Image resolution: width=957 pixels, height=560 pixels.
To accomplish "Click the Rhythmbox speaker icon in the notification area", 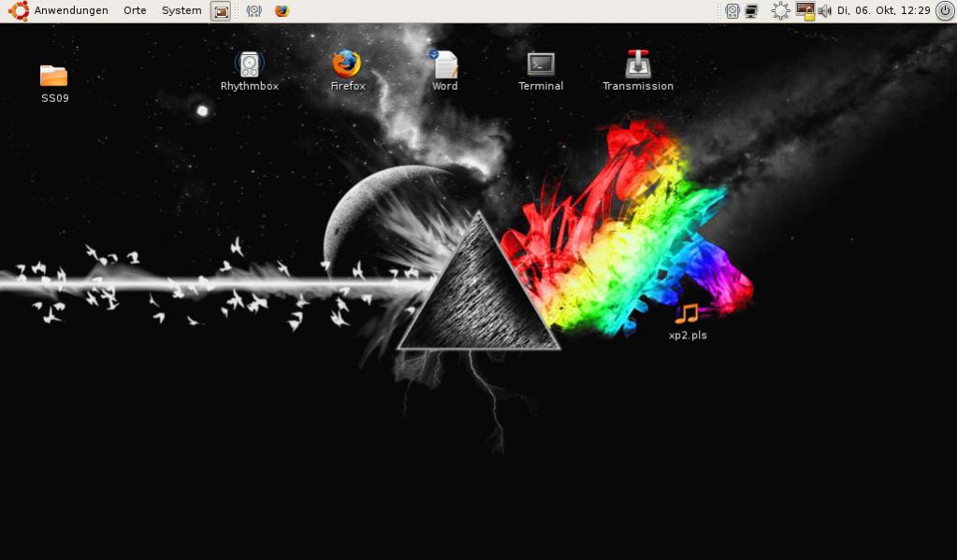I will (x=732, y=11).
